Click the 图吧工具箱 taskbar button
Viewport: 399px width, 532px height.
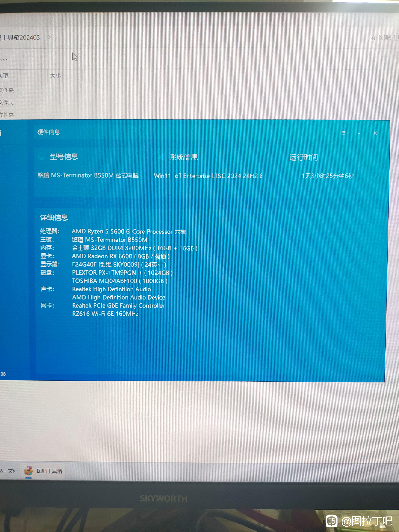point(43,471)
